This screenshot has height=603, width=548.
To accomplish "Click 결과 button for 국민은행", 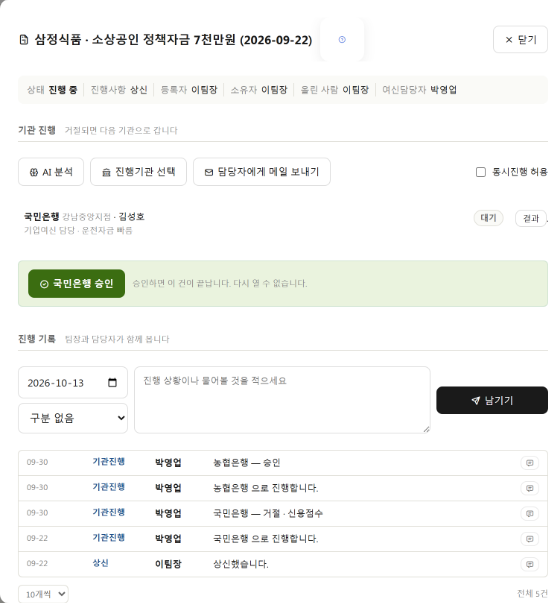I will tap(531, 218).
